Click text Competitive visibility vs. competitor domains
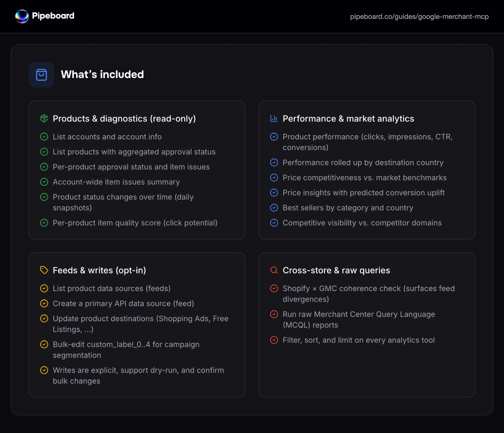 tap(362, 223)
